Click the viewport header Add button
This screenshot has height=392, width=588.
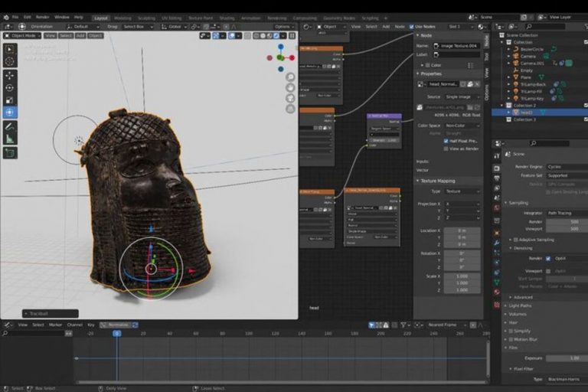pos(80,36)
